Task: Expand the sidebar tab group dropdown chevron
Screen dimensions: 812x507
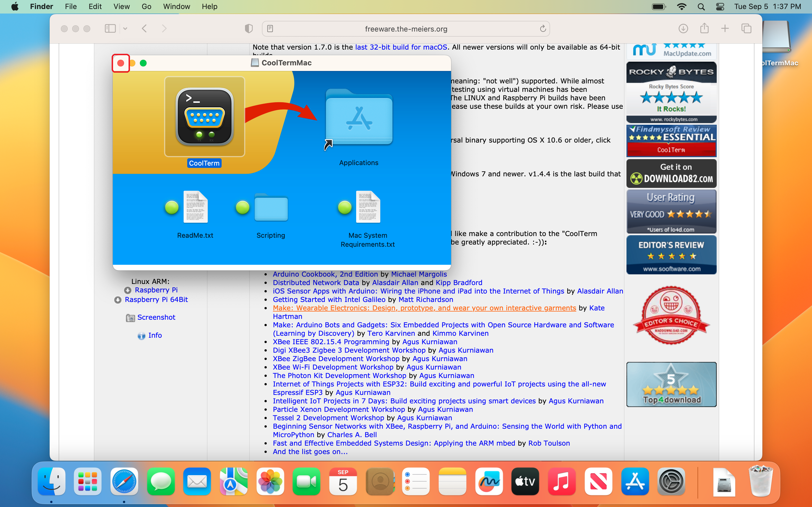Action: (x=125, y=29)
